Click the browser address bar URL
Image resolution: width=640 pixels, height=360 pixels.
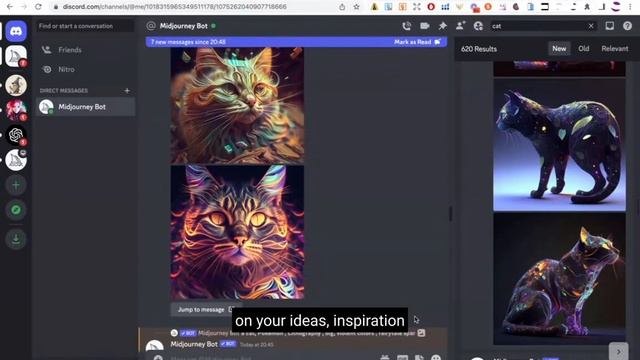pos(175,7)
